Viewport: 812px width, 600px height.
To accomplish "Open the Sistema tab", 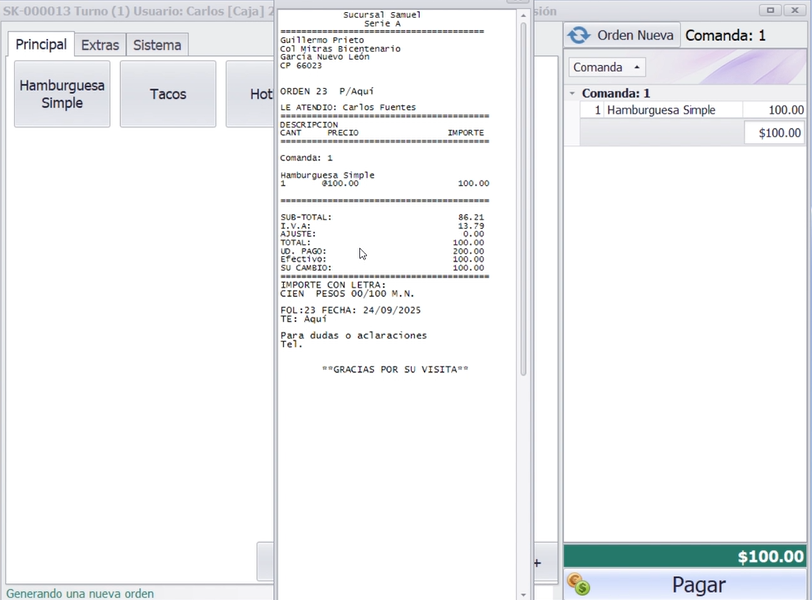I will [157, 45].
